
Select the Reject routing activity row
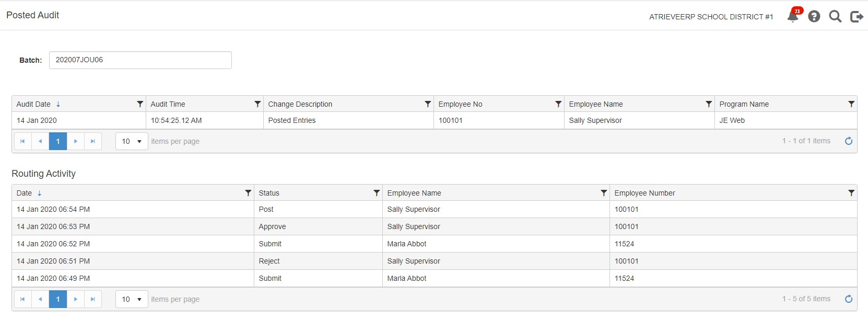coord(269,261)
